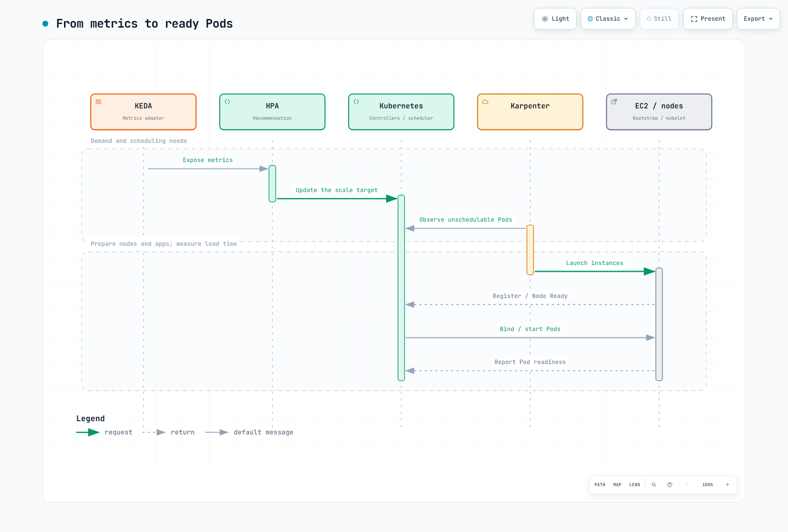Toggle the Light theme button
The width and height of the screenshot is (788, 532).
pyautogui.click(x=555, y=19)
